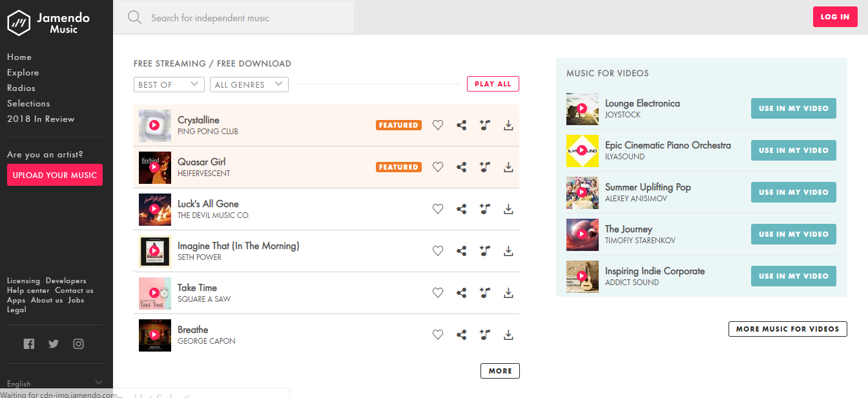The image size is (868, 398).
Task: Share the track Luck's All Gone
Action: [462, 209]
